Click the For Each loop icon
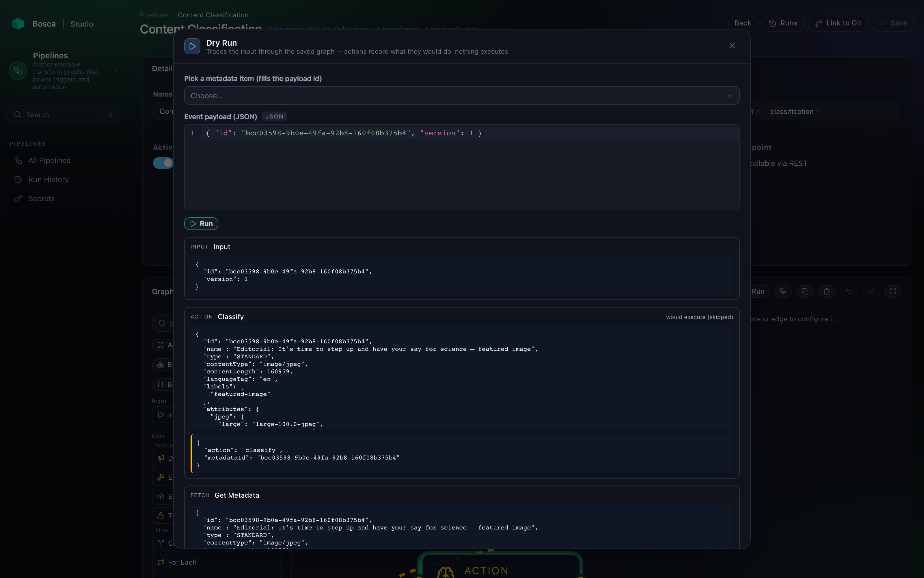The width and height of the screenshot is (924, 578). [161, 562]
